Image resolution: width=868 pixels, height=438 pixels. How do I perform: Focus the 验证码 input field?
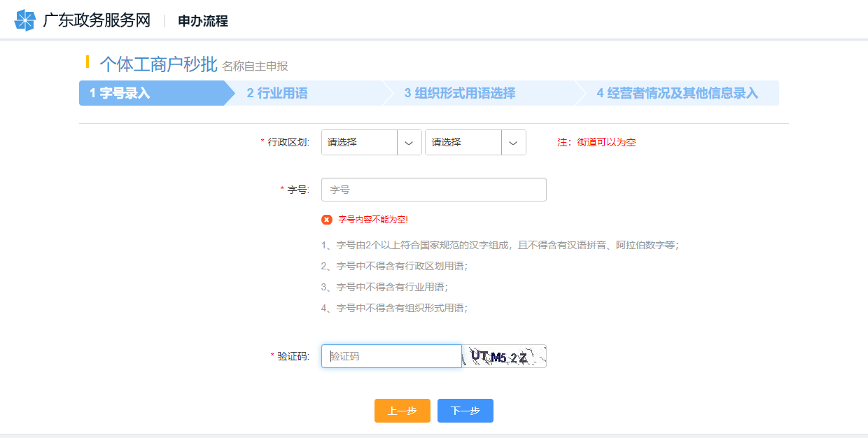(x=391, y=356)
